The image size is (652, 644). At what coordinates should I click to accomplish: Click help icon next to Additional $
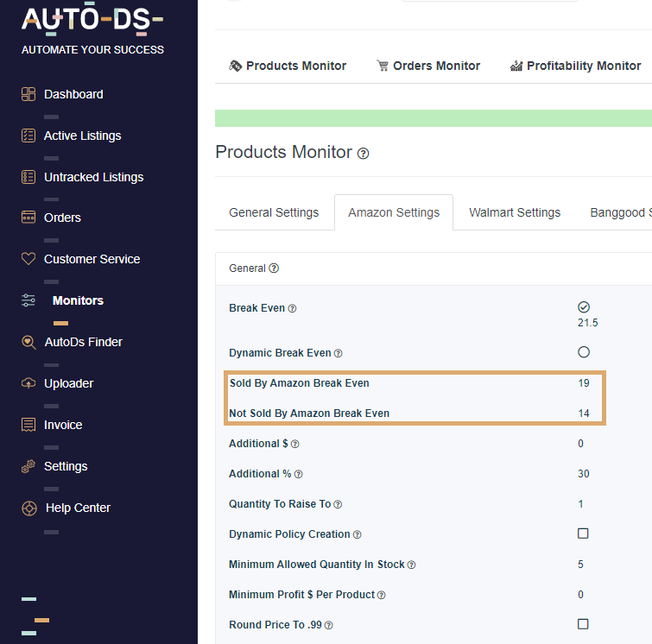tap(294, 444)
